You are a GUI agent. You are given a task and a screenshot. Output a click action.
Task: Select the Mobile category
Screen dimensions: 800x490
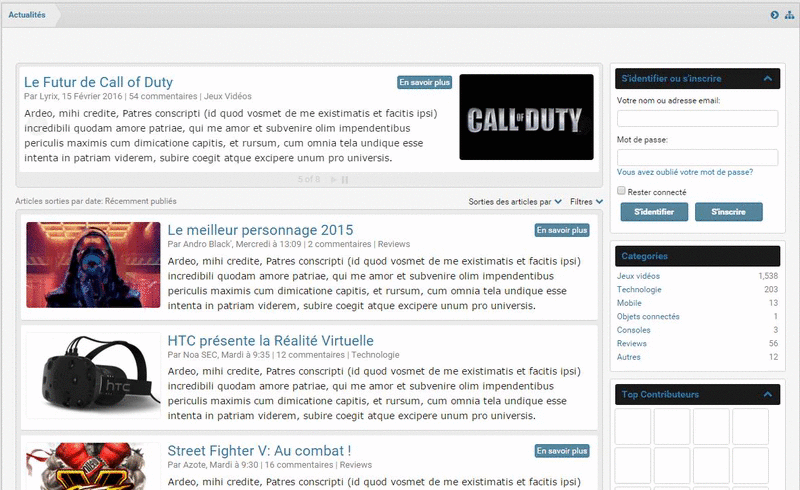(629, 303)
